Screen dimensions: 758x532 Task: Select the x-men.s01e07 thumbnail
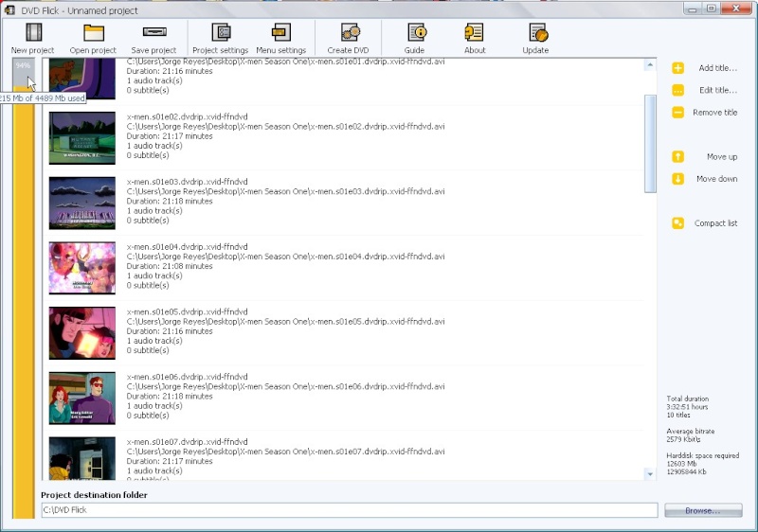coord(82,458)
